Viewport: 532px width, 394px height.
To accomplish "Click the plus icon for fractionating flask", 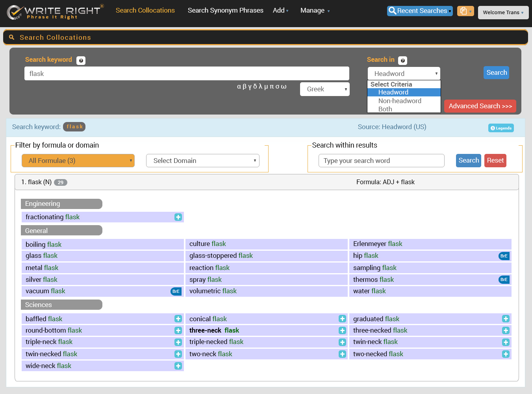I will click(x=178, y=217).
